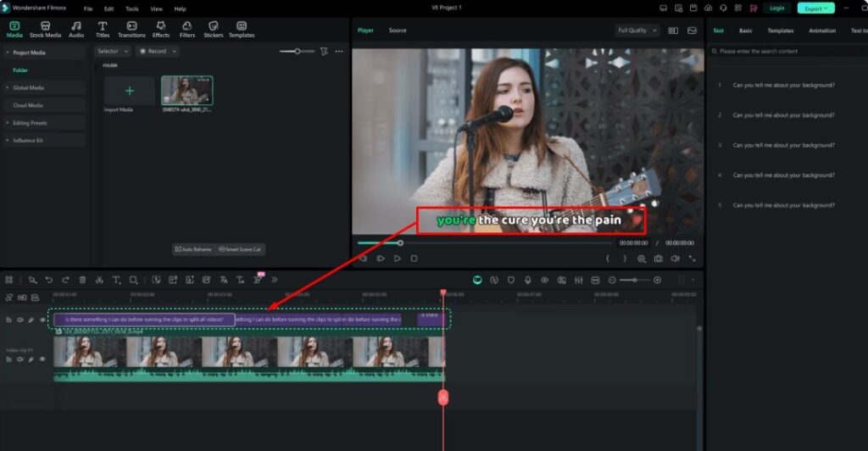Open the Stock Media tab

tap(46, 30)
